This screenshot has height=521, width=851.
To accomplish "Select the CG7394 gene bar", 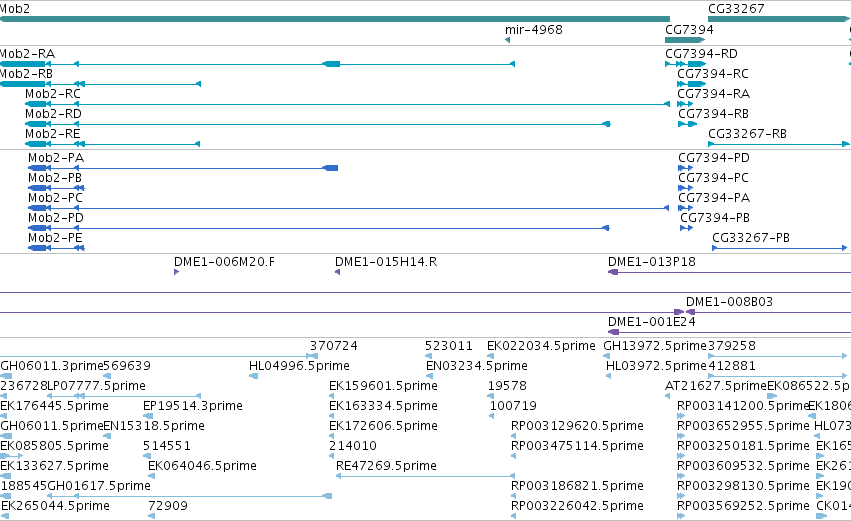I will click(x=685, y=40).
